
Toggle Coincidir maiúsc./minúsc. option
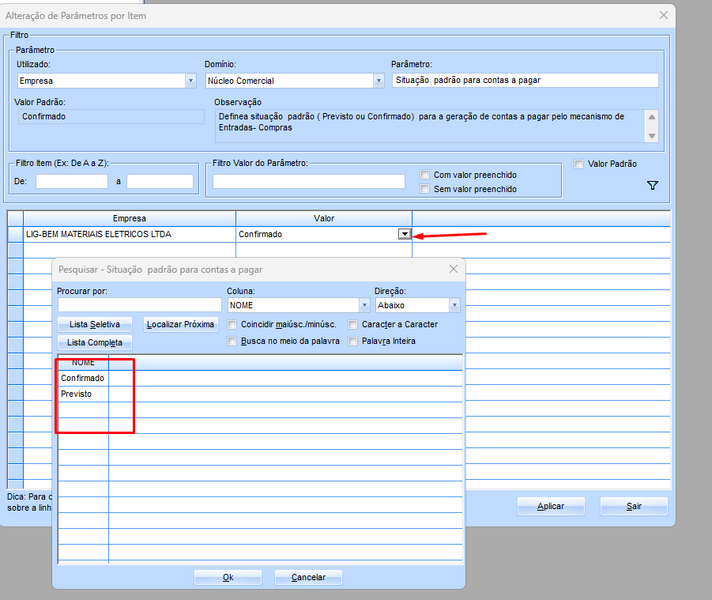click(232, 324)
